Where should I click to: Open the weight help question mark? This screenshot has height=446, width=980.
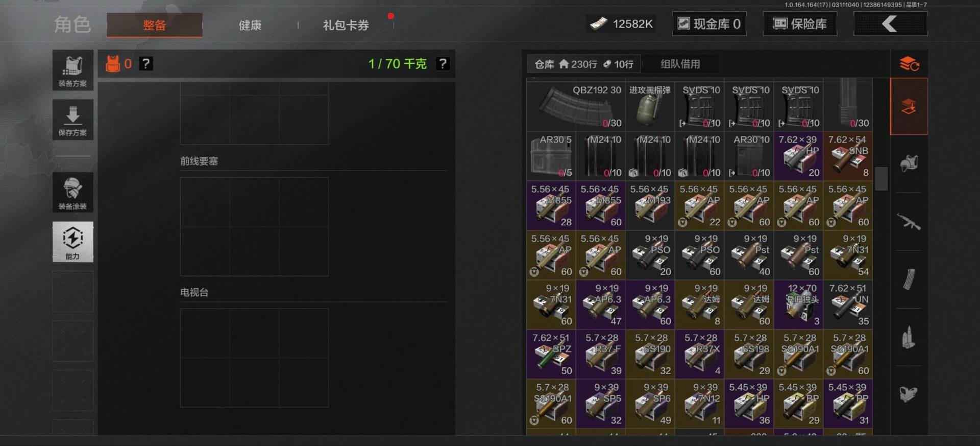(443, 64)
